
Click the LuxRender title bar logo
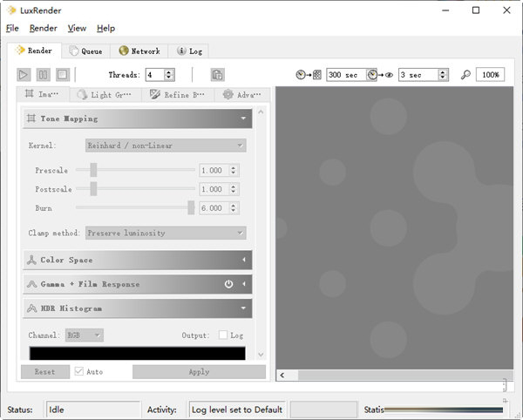click(11, 10)
